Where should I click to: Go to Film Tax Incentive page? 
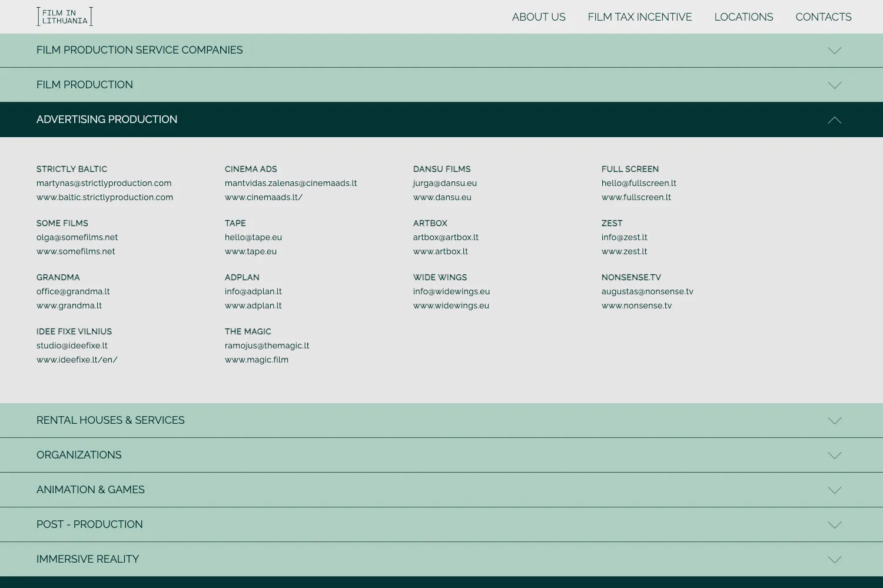639,17
